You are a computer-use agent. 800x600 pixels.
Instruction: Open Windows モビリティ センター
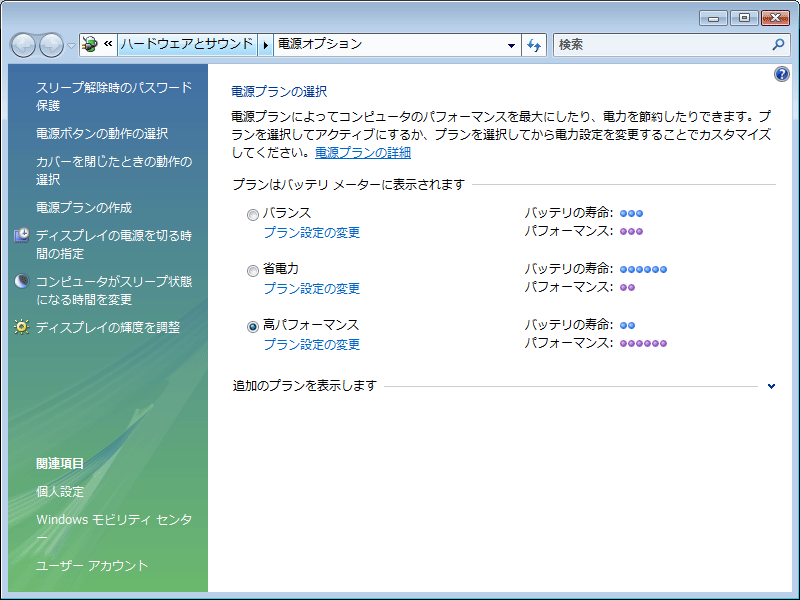click(x=114, y=529)
